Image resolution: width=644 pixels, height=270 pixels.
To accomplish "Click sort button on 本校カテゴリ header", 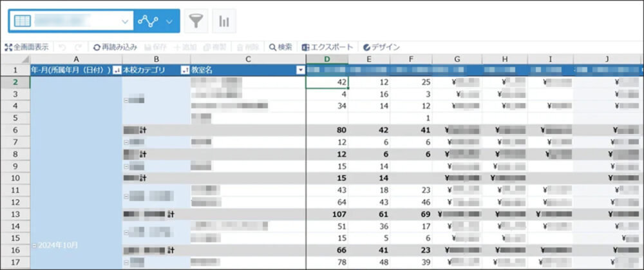I will coord(185,70).
